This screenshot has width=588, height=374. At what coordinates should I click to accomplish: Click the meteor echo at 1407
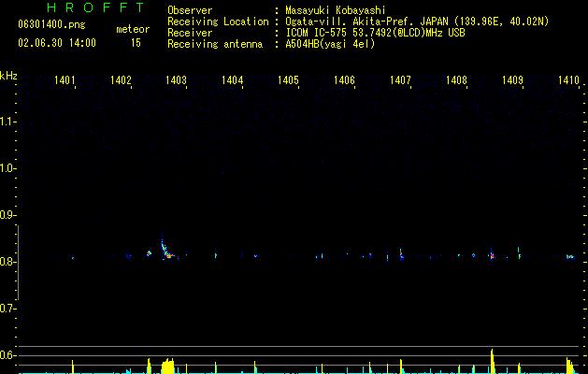pyautogui.click(x=401, y=254)
